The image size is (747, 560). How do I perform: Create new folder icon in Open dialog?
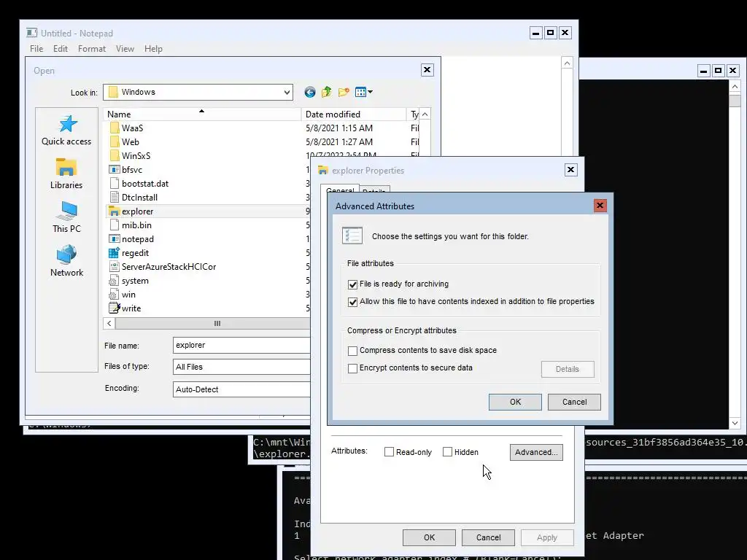[344, 92]
